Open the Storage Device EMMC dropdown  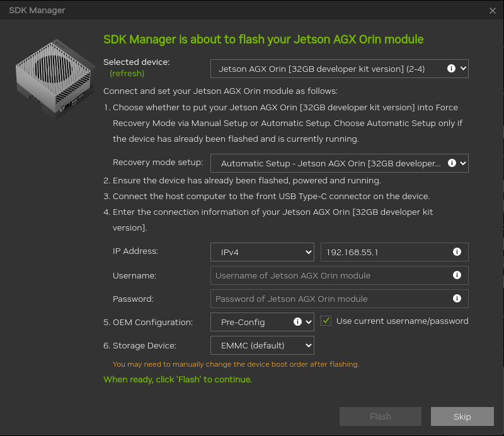pos(262,345)
